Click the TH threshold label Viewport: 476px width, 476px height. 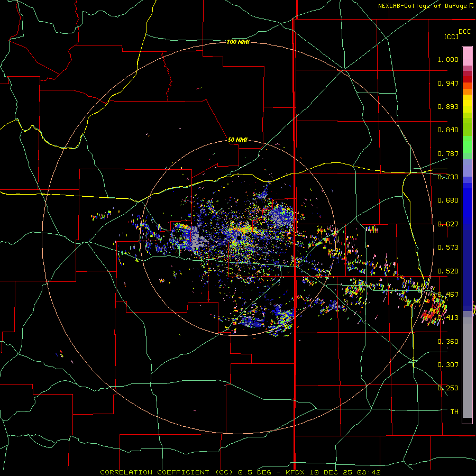[454, 411]
